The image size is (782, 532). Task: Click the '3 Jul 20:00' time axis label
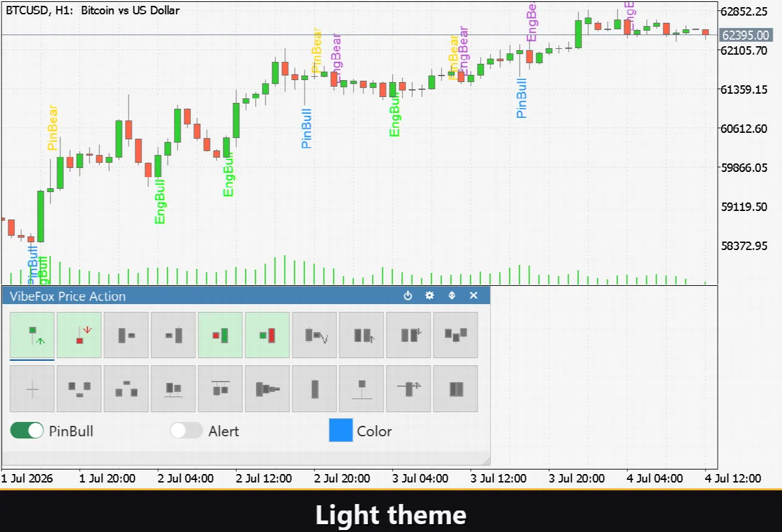coord(577,479)
